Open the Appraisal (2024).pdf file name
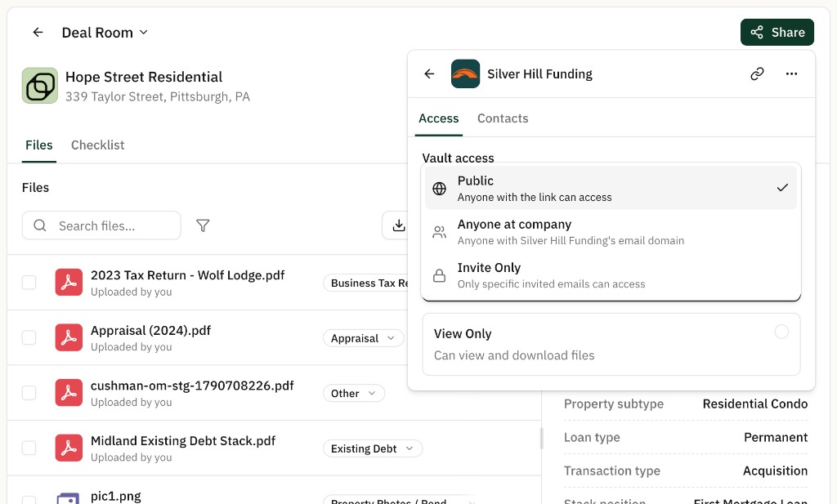Viewport: 837px width, 504px height. click(150, 331)
